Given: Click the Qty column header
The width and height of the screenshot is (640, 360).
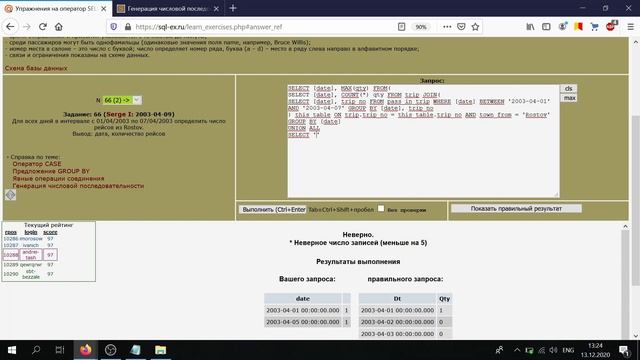Looking at the screenshot, I should (444, 299).
